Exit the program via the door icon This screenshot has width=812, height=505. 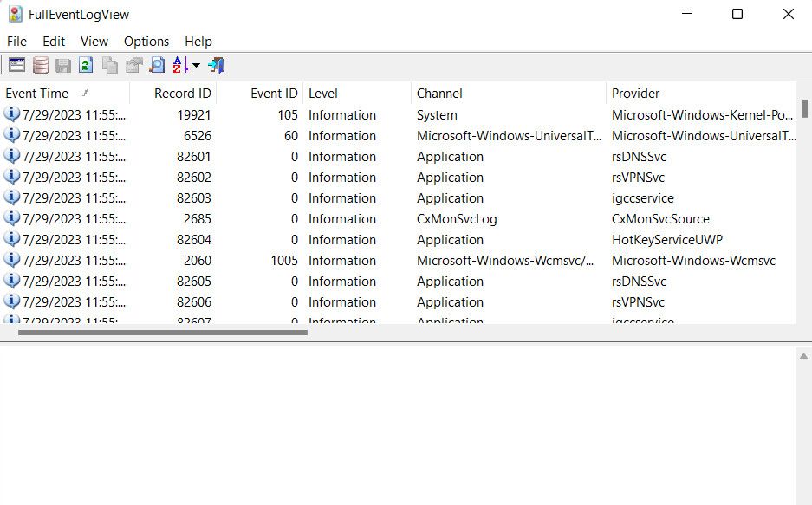tap(215, 64)
